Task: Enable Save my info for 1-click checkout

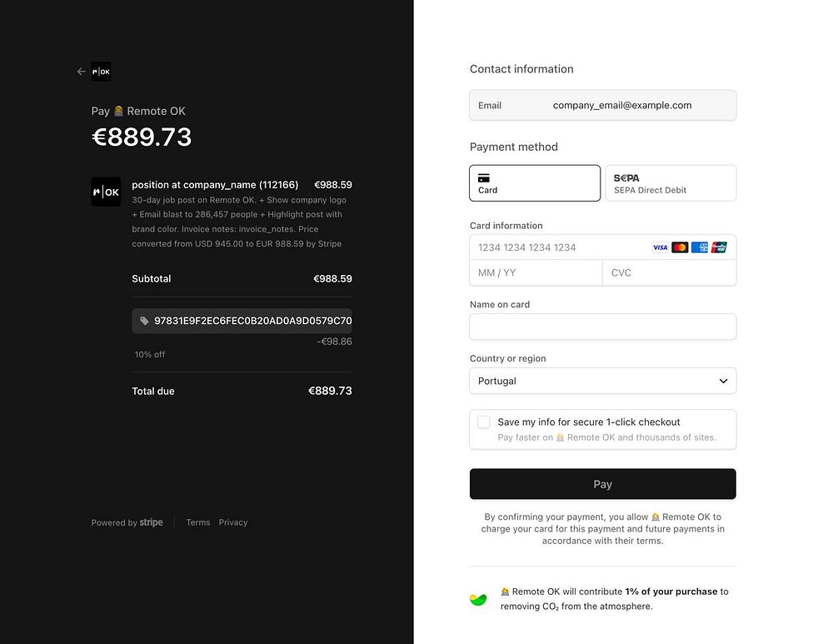Action: (x=483, y=422)
